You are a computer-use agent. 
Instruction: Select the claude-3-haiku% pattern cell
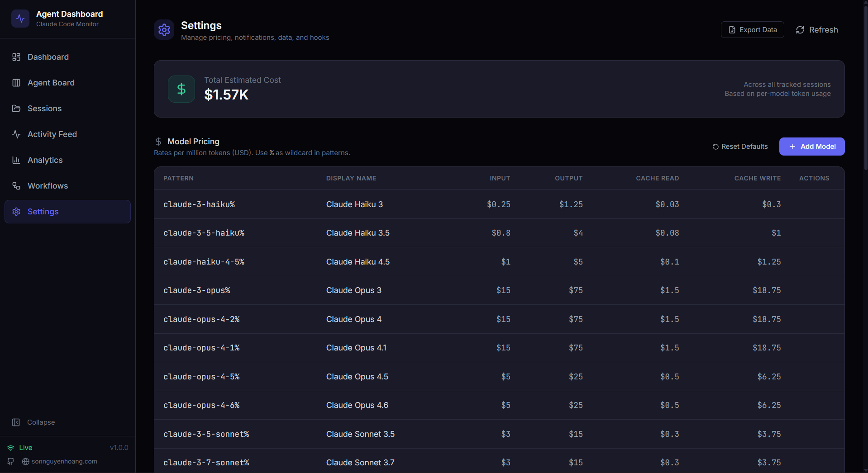pyautogui.click(x=199, y=204)
